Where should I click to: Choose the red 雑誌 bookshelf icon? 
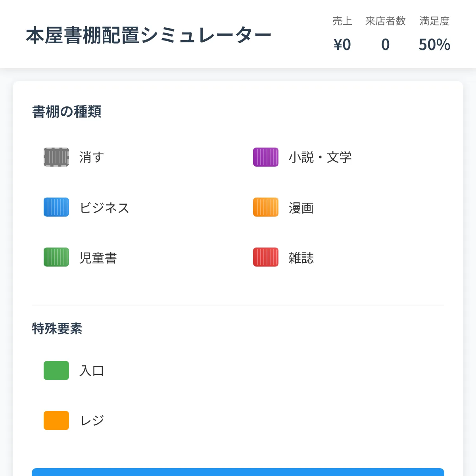click(266, 257)
